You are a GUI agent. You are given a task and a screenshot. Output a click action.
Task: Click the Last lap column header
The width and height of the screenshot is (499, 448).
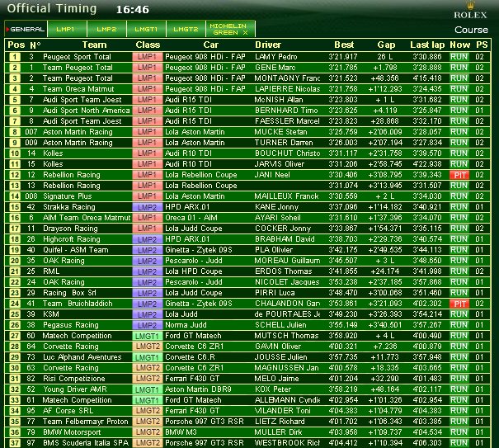[428, 45]
